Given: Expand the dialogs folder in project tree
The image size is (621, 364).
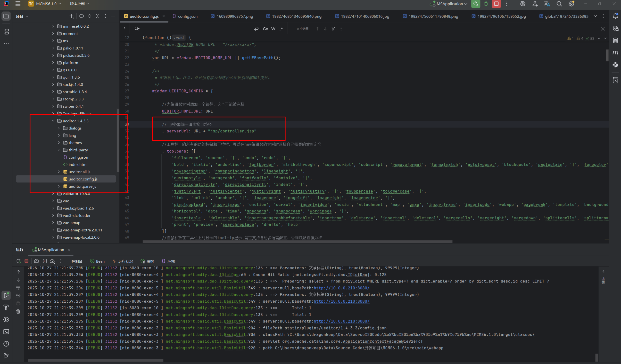Looking at the screenshot, I should point(59,128).
